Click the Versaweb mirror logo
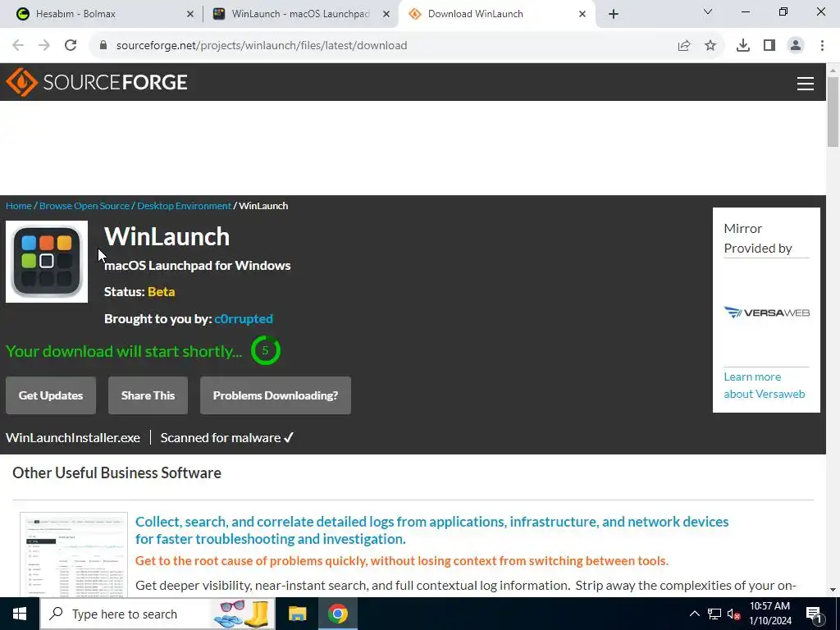This screenshot has height=630, width=840. [x=767, y=313]
